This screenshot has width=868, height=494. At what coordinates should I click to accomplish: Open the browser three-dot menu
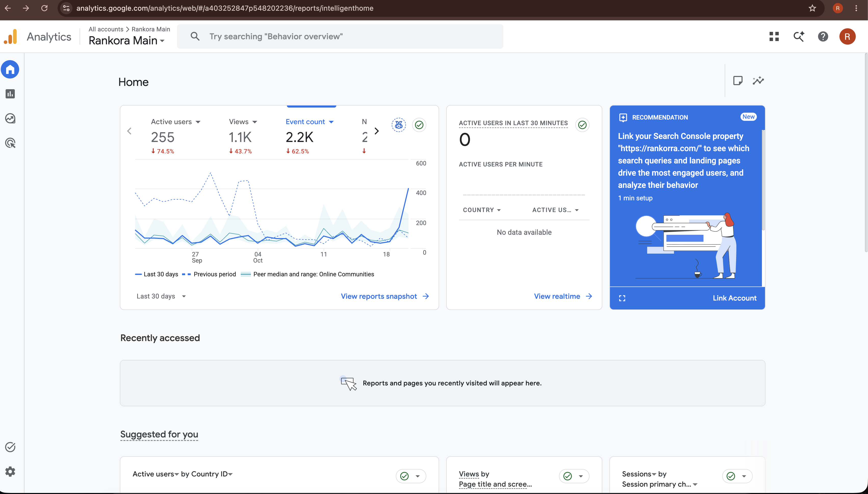coord(856,8)
